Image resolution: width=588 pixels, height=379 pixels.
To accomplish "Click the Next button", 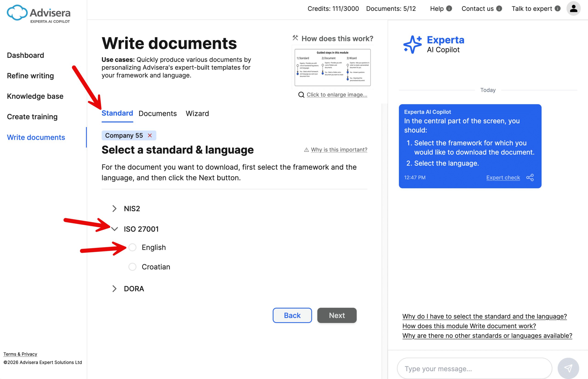I will [337, 315].
